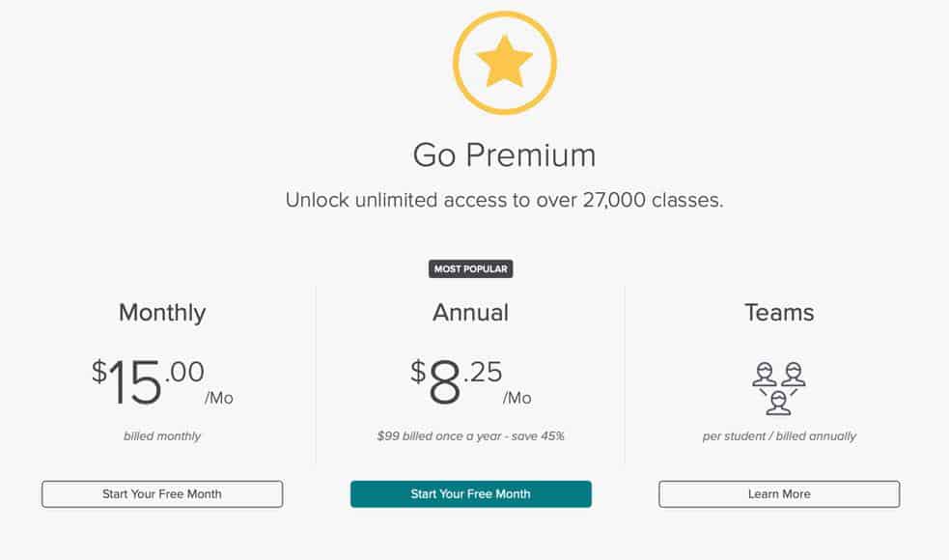Image resolution: width=949 pixels, height=560 pixels.
Task: Click the "$99 billed once a year" note
Action: point(470,436)
